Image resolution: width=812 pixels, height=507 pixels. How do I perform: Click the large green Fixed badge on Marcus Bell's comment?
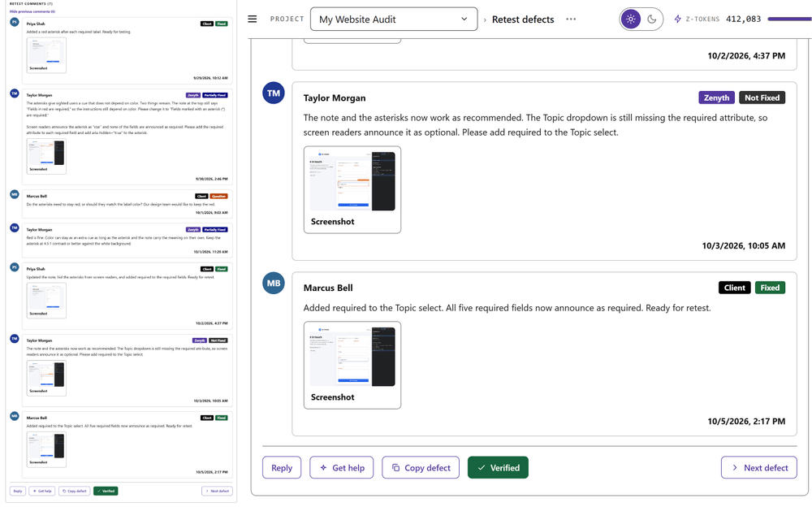pos(770,288)
